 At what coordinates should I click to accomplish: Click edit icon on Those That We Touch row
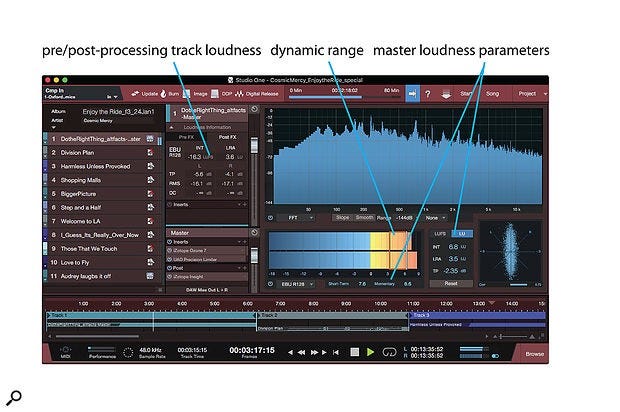click(x=150, y=249)
